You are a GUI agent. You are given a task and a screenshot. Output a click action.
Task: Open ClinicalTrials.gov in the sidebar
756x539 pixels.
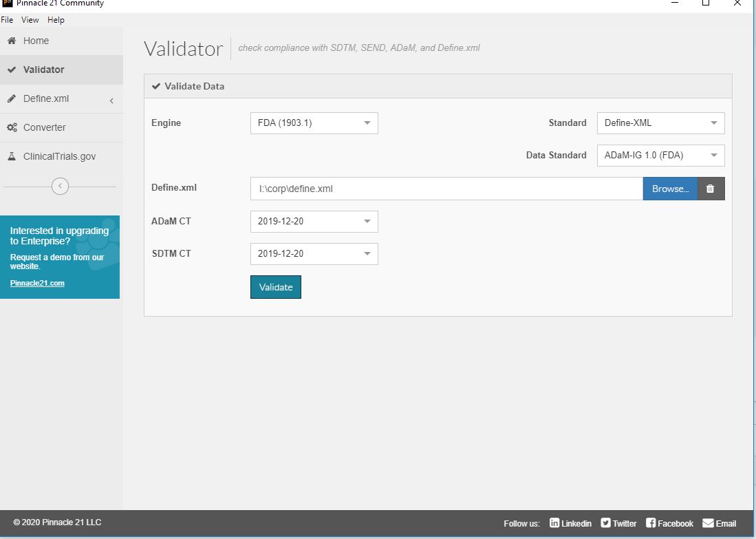(x=61, y=156)
